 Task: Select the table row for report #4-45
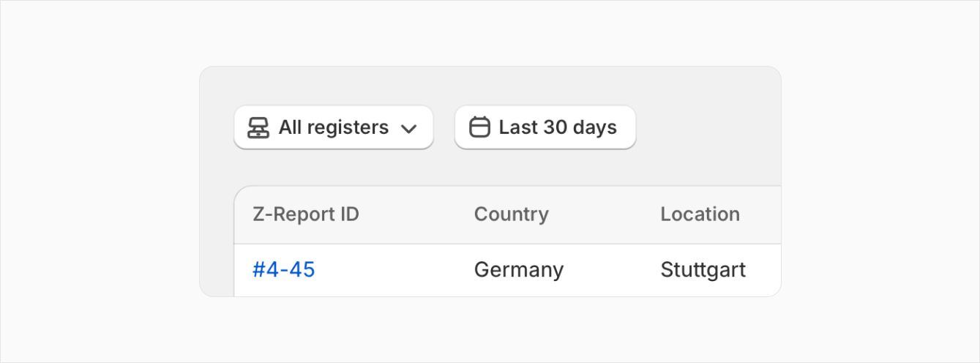click(x=508, y=270)
